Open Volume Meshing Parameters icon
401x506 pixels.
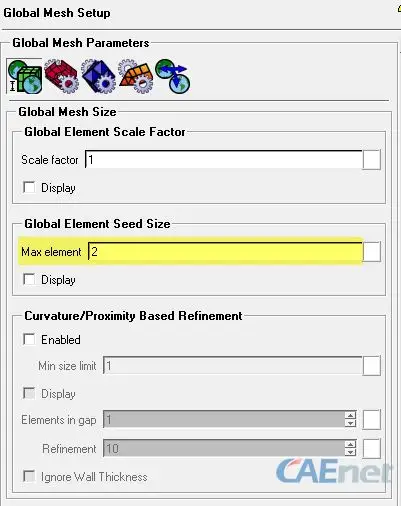[x=98, y=76]
